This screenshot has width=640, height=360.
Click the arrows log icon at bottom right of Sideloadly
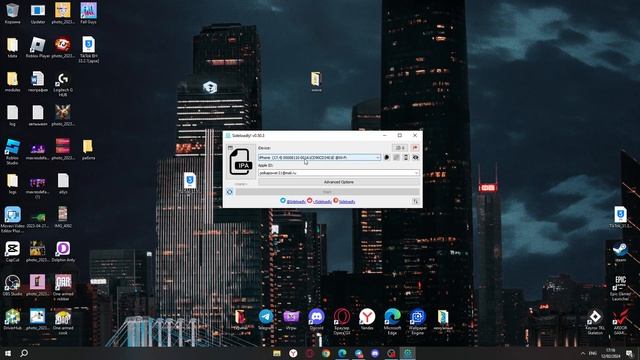pos(415,202)
